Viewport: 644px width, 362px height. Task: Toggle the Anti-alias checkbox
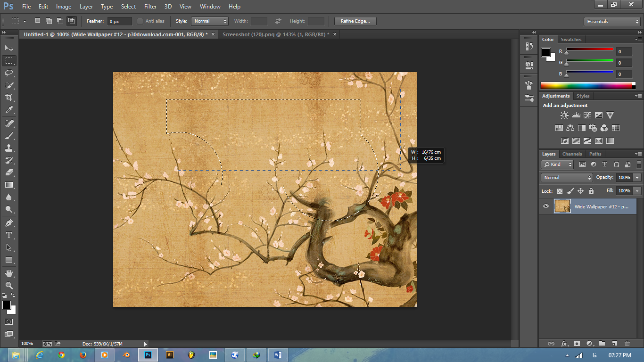point(140,21)
